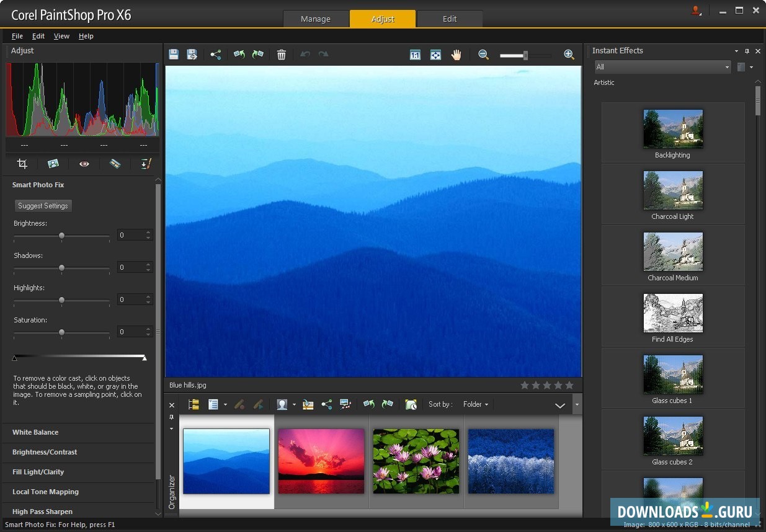The image size is (766, 532).
Task: Open the Red Eye removal tool
Action: click(x=84, y=164)
